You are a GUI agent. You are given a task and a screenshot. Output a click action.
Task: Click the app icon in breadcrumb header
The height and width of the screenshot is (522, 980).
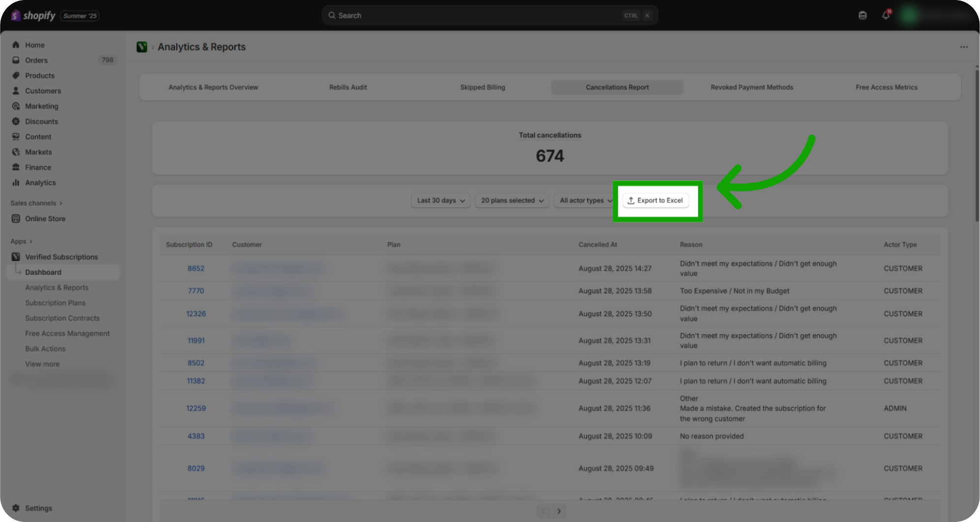click(142, 47)
